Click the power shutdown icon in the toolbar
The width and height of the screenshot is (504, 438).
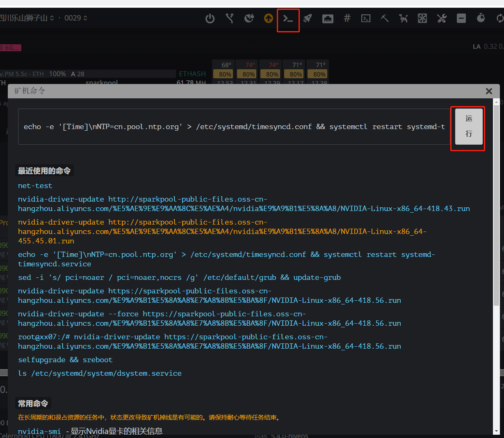point(210,18)
